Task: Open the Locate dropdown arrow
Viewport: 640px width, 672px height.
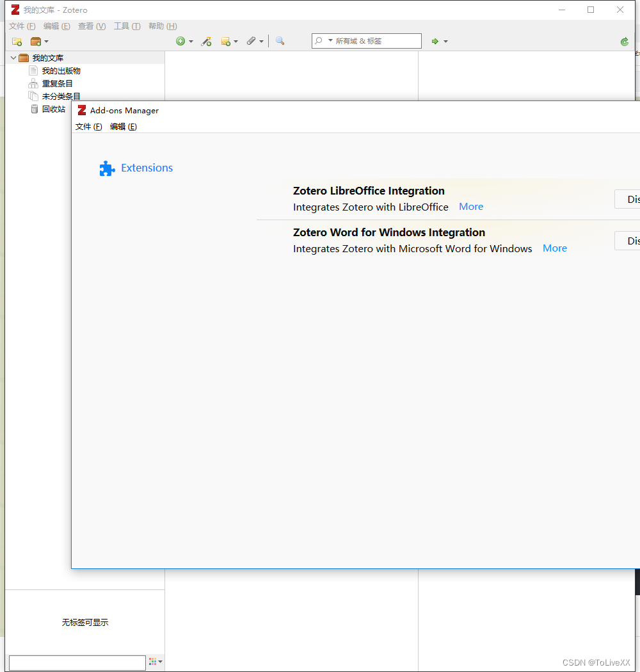Action: pos(445,42)
